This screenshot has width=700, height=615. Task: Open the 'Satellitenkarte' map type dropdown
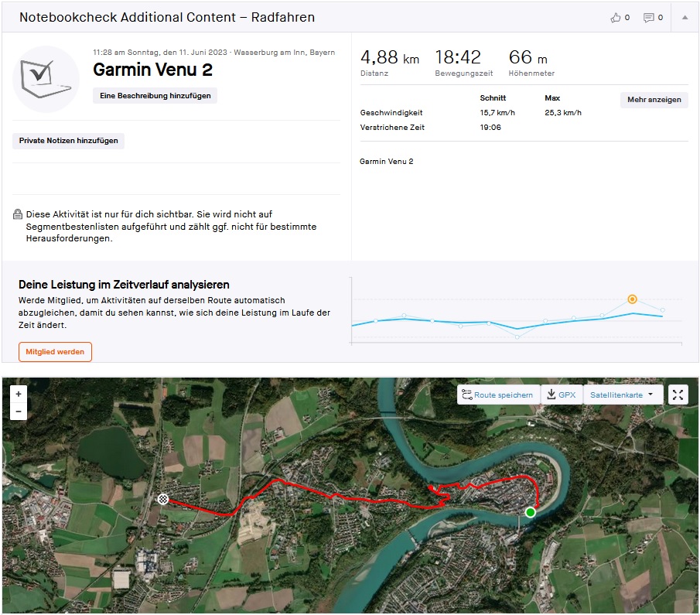pos(623,395)
